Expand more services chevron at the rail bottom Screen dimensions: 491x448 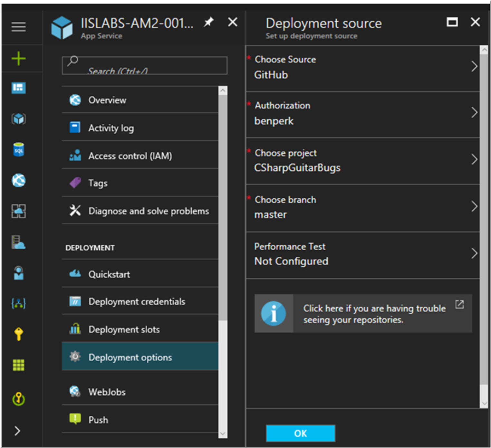17,431
